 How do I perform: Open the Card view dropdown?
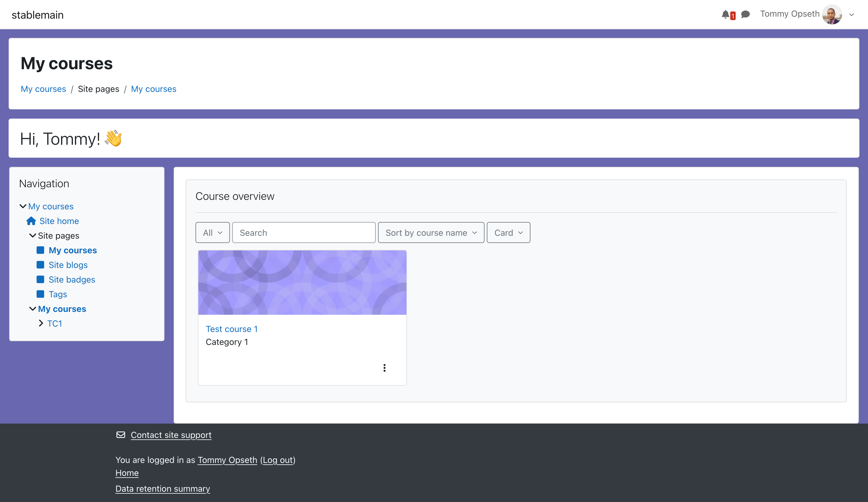click(x=508, y=233)
